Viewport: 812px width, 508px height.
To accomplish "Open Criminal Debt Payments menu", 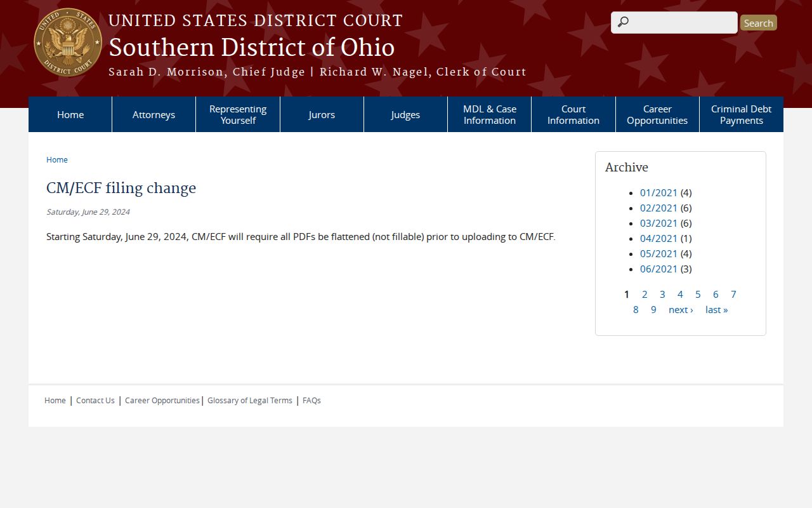I will pos(742,114).
